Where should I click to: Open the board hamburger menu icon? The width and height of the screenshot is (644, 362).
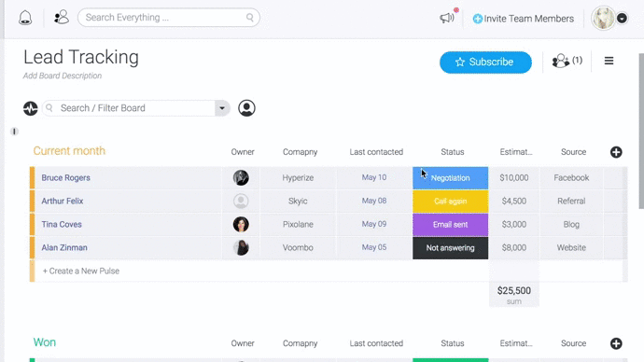click(609, 61)
